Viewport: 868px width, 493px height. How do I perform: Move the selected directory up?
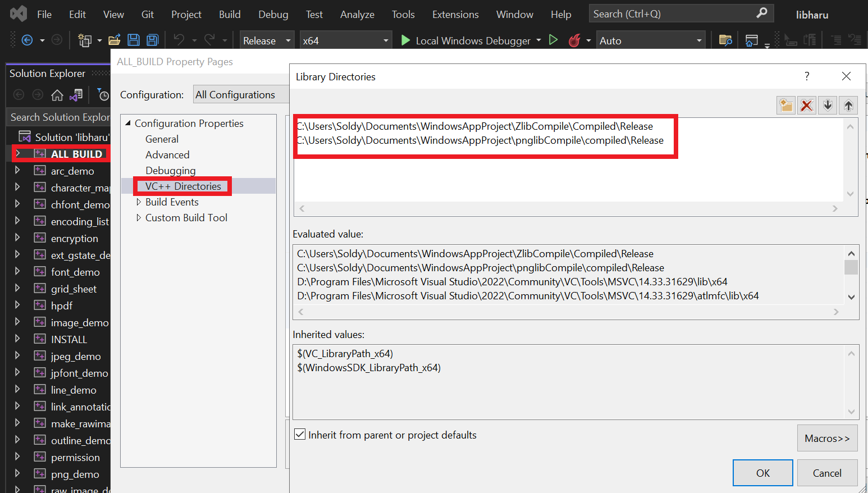click(x=848, y=105)
